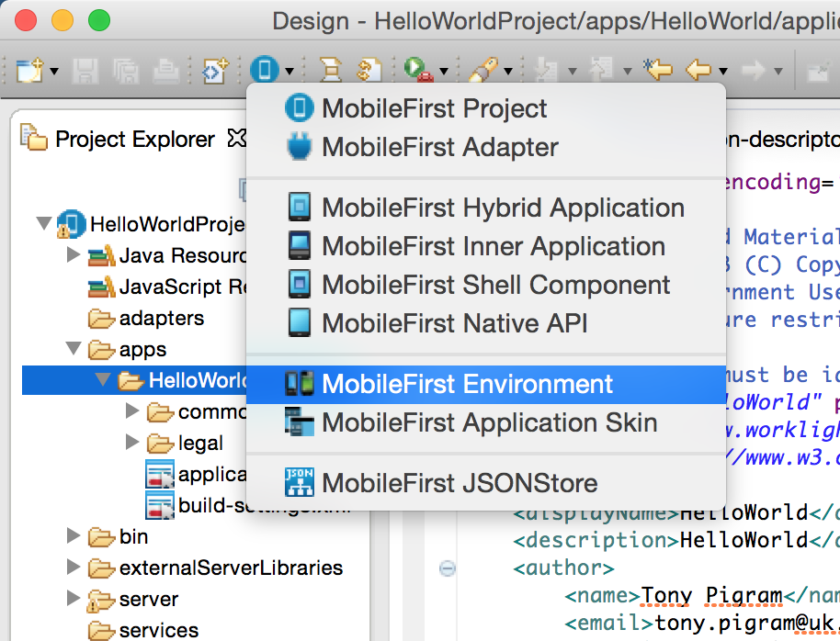Open the Search dropdown arrow
The image size is (840, 641).
(x=508, y=71)
